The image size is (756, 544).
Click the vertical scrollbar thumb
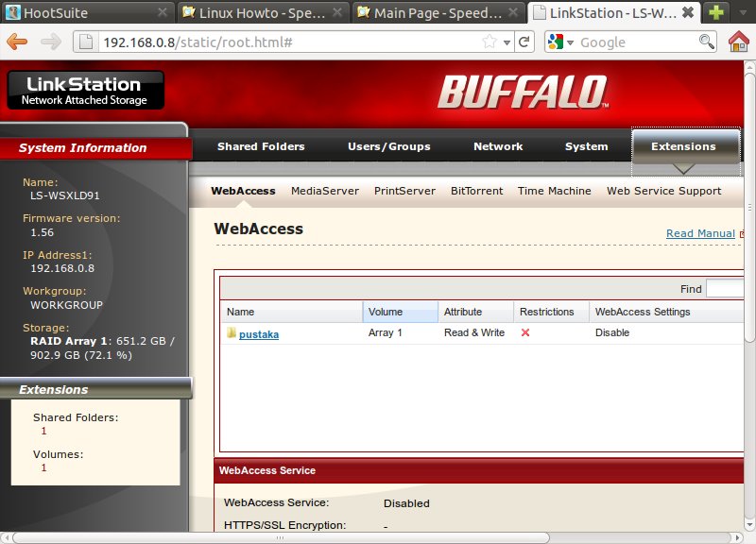click(x=749, y=208)
